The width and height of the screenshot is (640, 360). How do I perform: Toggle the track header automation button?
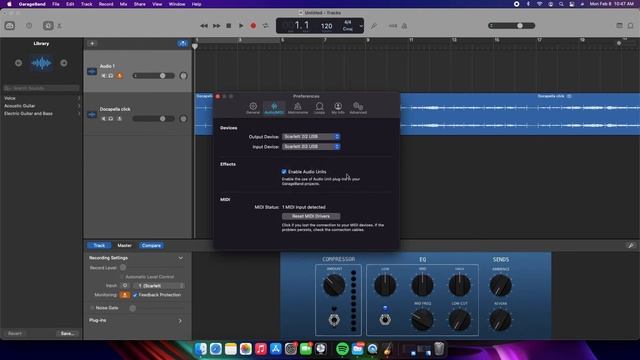(182, 43)
